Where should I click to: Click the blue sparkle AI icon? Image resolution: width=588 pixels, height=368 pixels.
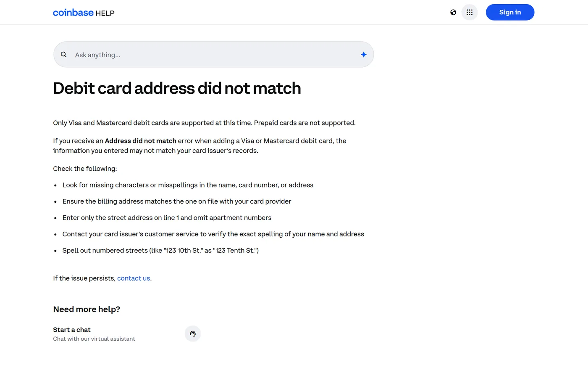tap(364, 54)
